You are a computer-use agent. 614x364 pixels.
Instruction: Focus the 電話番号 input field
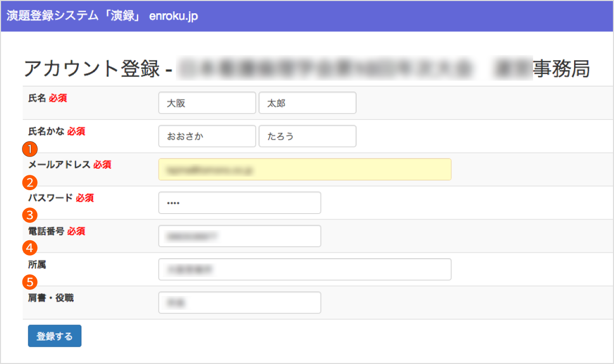pos(239,236)
